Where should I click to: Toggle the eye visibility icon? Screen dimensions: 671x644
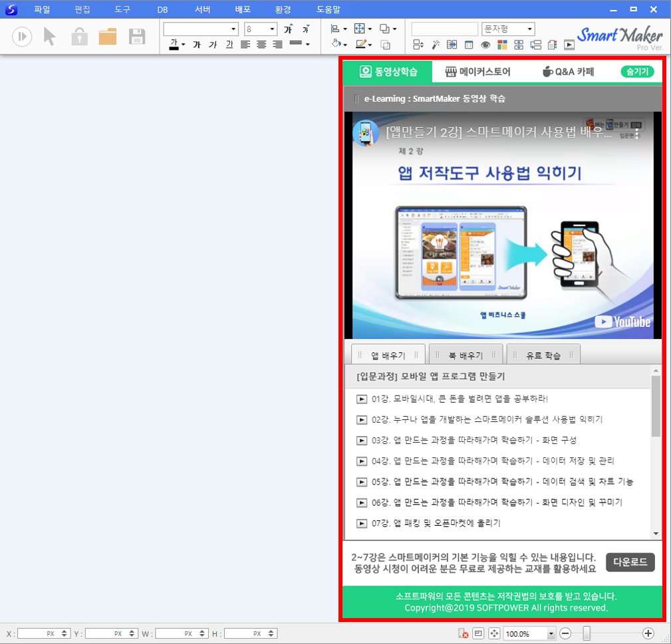[485, 45]
